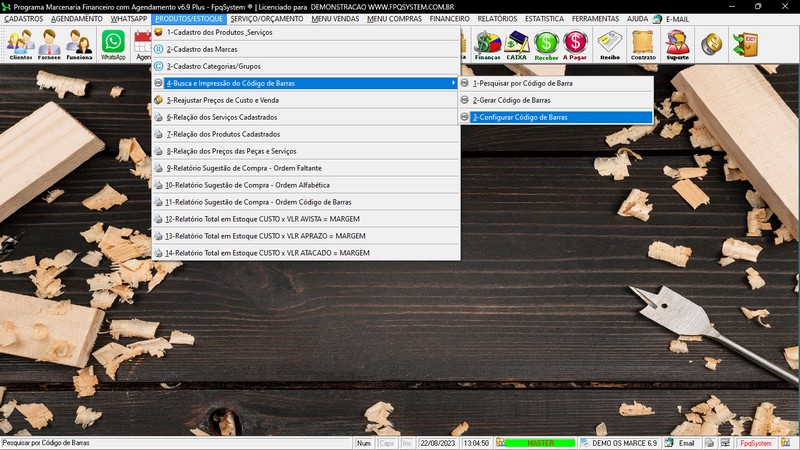800x450 pixels.
Task: Select 11-Relatório Sugestão de Compra Código de Barras
Action: (306, 202)
